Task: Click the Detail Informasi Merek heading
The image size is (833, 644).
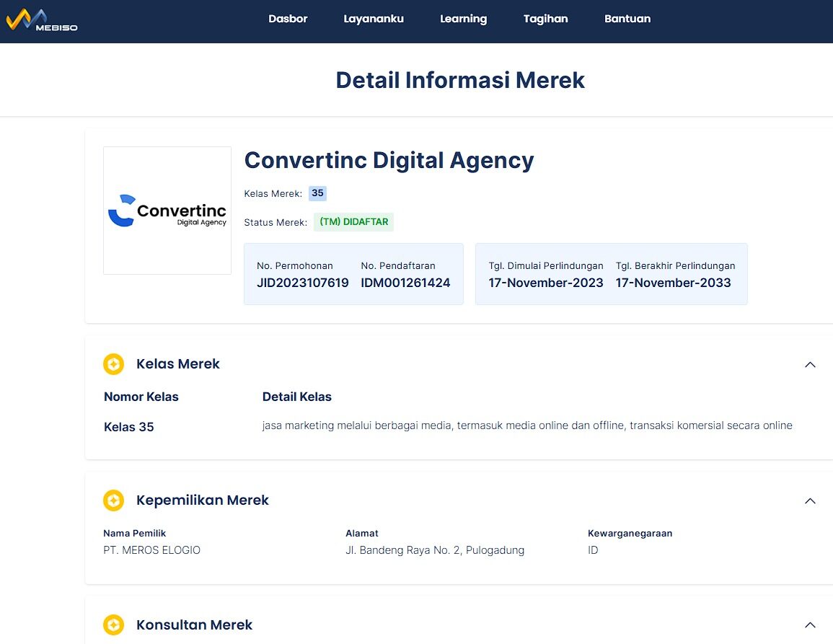Action: (x=460, y=80)
